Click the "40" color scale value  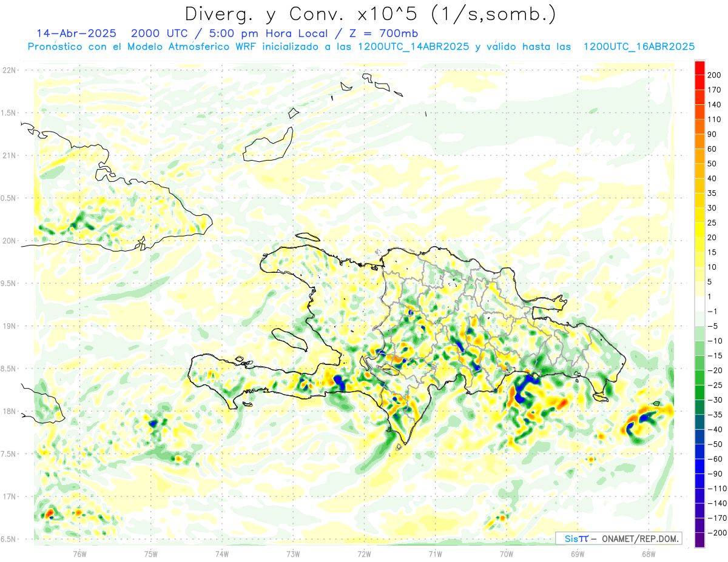pyautogui.click(x=712, y=179)
